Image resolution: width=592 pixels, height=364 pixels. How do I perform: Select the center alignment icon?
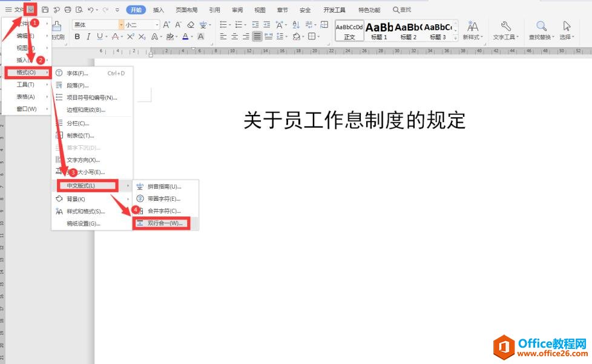coord(235,37)
